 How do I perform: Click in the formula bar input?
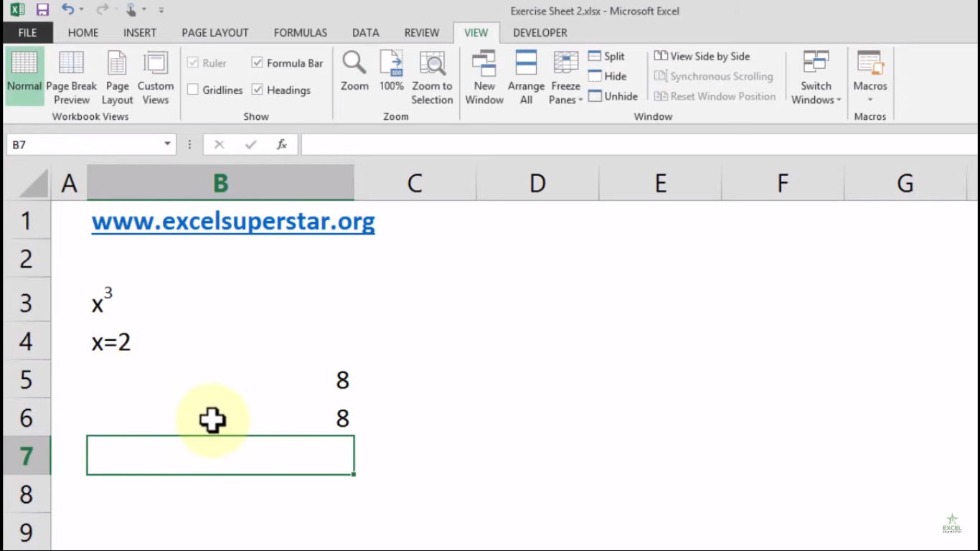pyautogui.click(x=639, y=144)
